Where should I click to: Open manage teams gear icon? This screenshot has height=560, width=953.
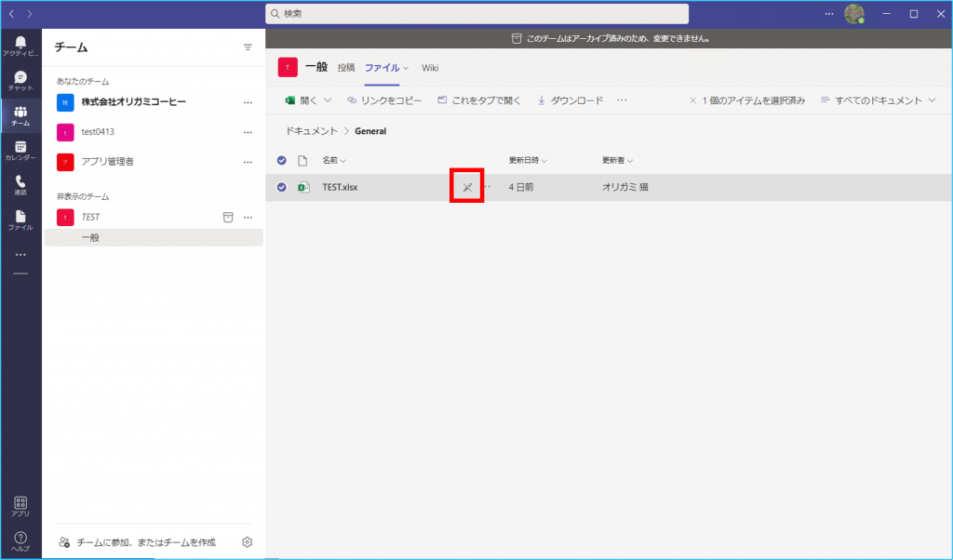click(248, 542)
